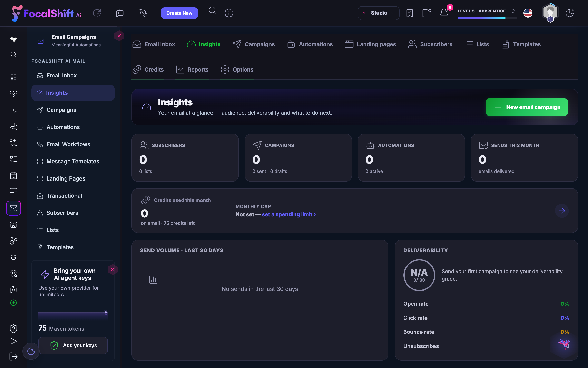Viewport: 588px width, 368px height.
Task: Open the Options sub-tab
Action: tap(237, 70)
